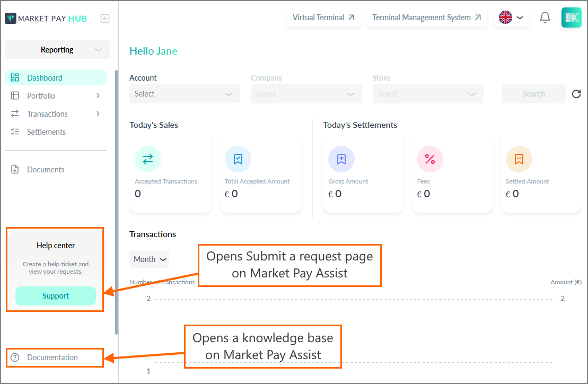Expand the Portfolio submenu chevron
The height and width of the screenshot is (384, 588).
[x=98, y=95]
